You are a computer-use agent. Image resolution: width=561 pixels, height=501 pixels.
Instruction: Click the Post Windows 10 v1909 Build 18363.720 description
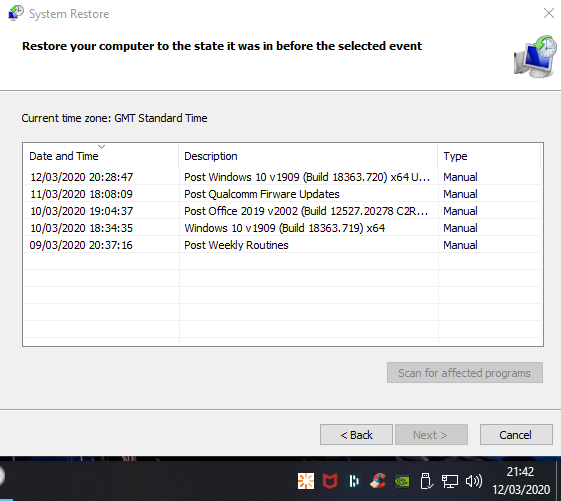(x=307, y=177)
